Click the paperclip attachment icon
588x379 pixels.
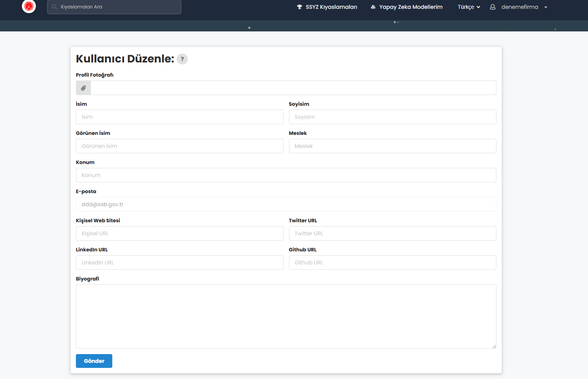(83, 88)
